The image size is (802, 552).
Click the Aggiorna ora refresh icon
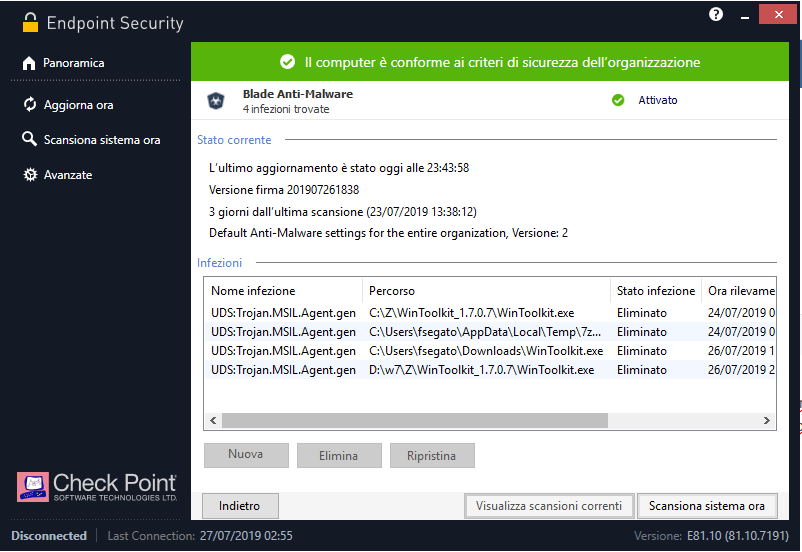point(30,104)
